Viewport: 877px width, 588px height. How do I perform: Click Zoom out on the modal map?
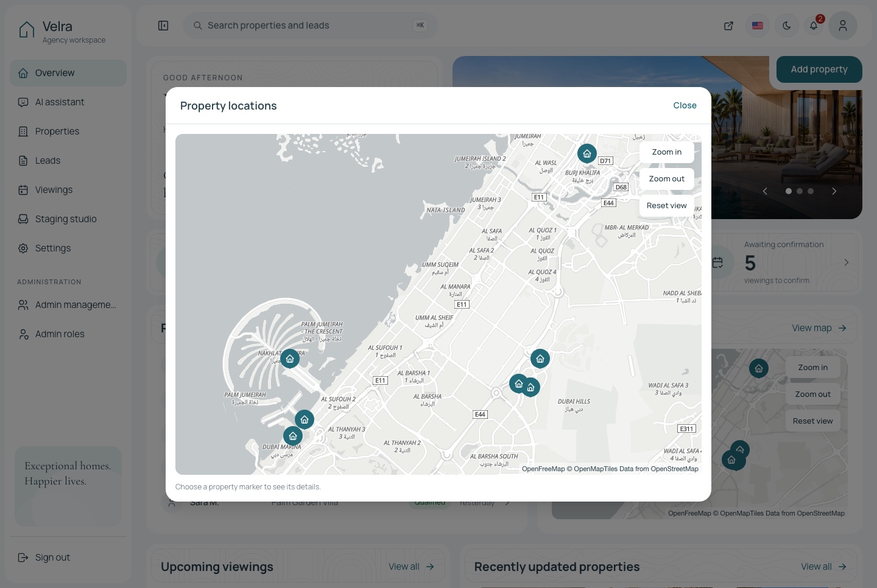click(x=667, y=179)
